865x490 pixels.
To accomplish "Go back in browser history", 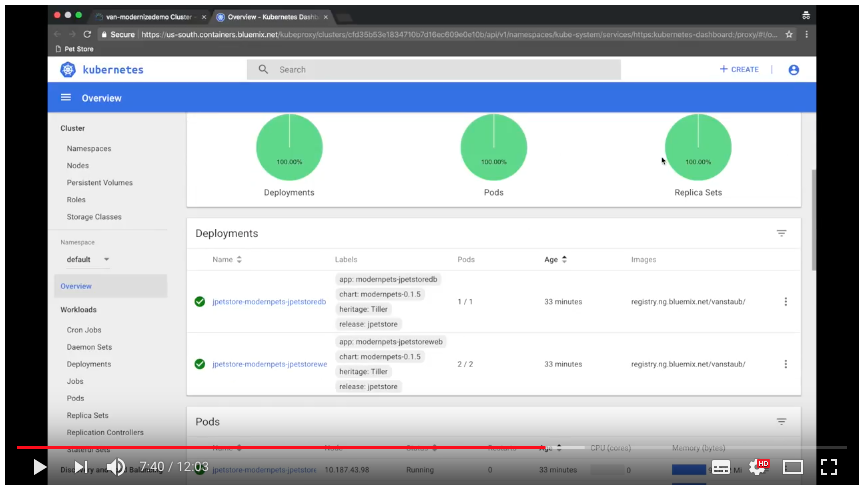I will [x=57, y=34].
